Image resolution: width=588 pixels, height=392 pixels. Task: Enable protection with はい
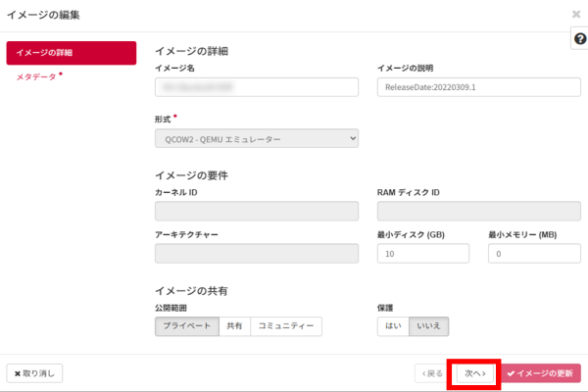[x=391, y=326]
